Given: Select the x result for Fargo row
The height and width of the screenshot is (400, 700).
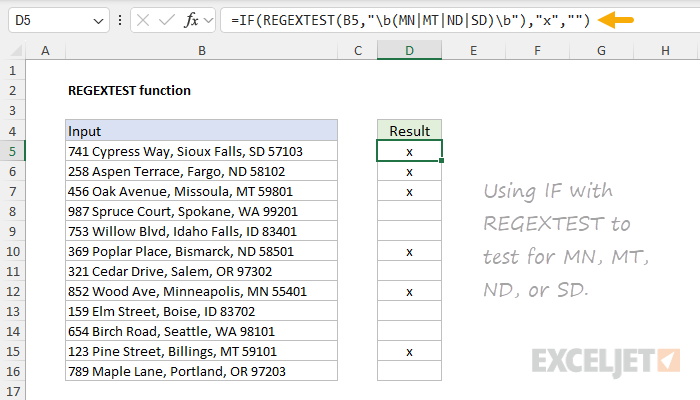Looking at the screenshot, I should pyautogui.click(x=409, y=171).
